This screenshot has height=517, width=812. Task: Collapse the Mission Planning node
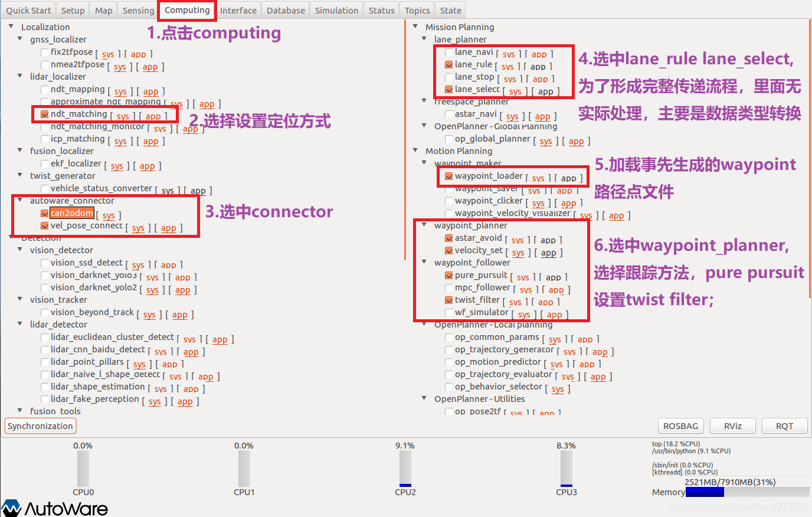[415, 27]
